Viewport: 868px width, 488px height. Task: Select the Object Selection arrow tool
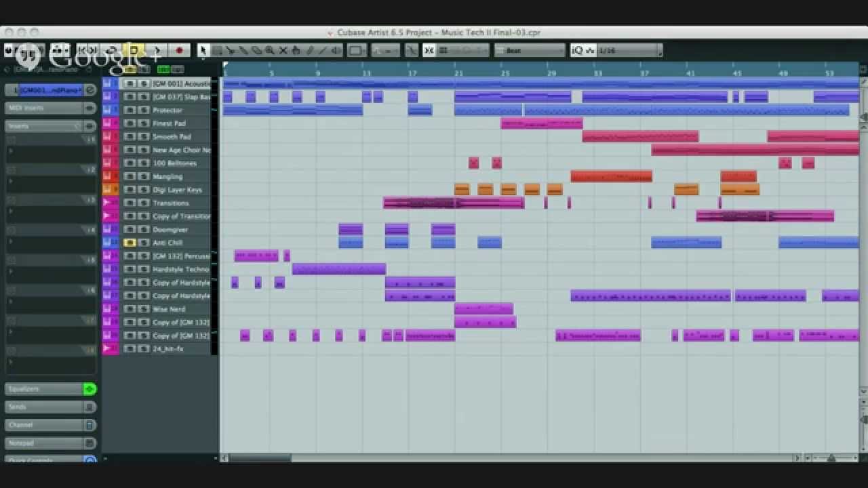[203, 50]
